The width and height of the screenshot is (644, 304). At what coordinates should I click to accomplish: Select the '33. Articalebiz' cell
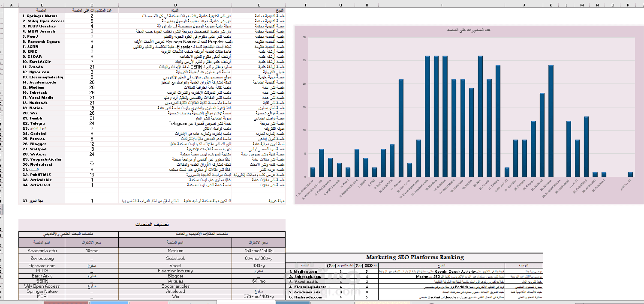point(42,180)
